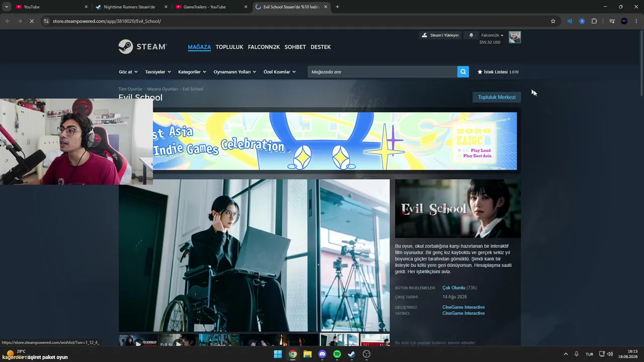Screen dimensions: 644x362
Task: Click the magnifier search button in store bar
Action: [x=463, y=72]
